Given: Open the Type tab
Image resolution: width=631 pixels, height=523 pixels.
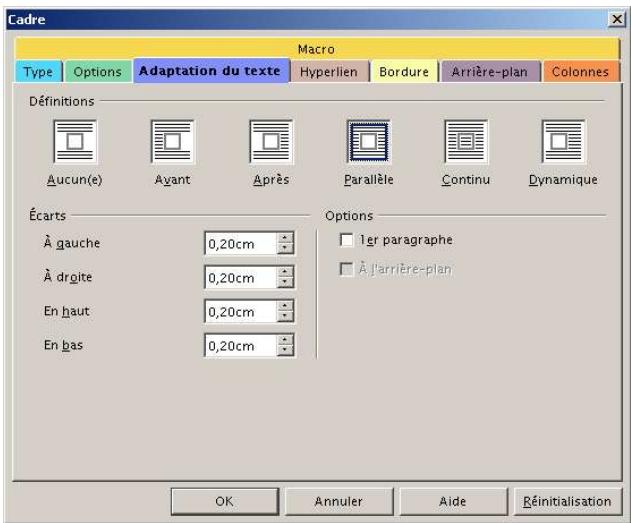Looking at the screenshot, I should [x=38, y=72].
